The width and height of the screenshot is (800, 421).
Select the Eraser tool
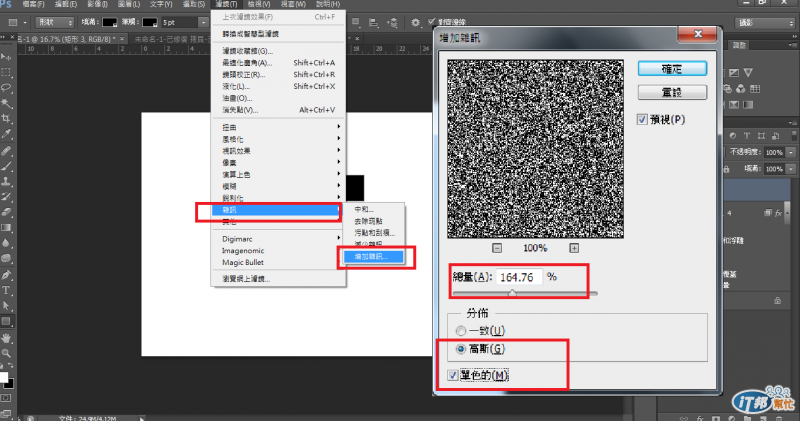pos(6,212)
